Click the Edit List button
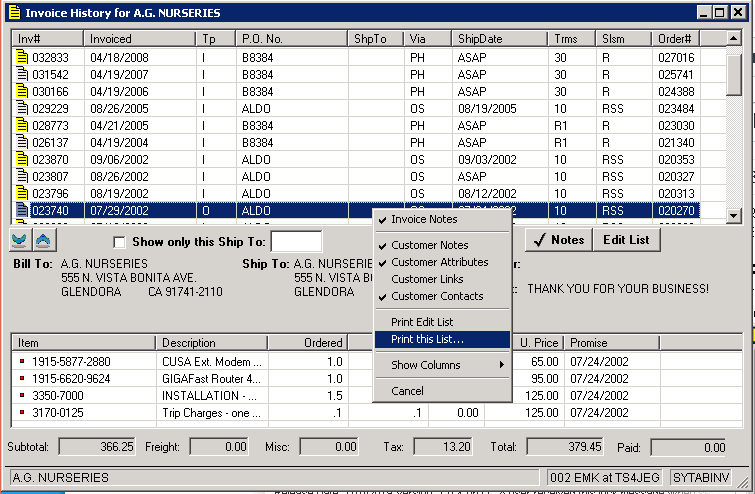This screenshot has width=755, height=494. tap(626, 240)
